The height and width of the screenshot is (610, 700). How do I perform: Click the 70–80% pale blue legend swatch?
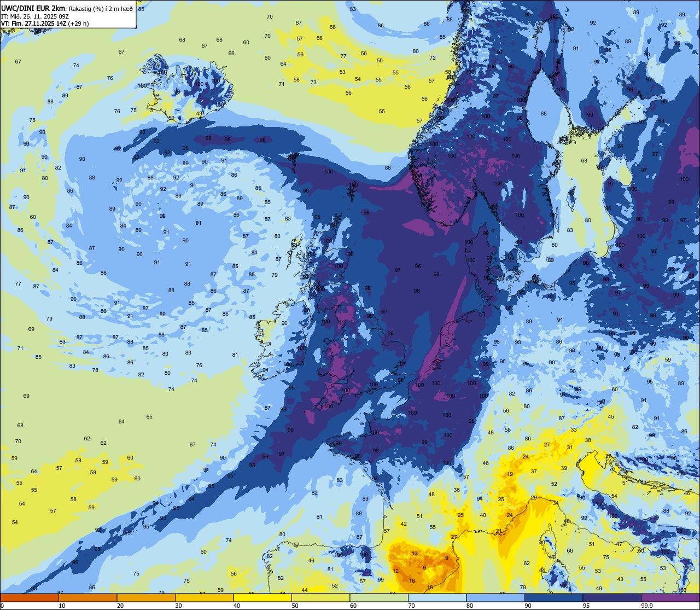437,597
